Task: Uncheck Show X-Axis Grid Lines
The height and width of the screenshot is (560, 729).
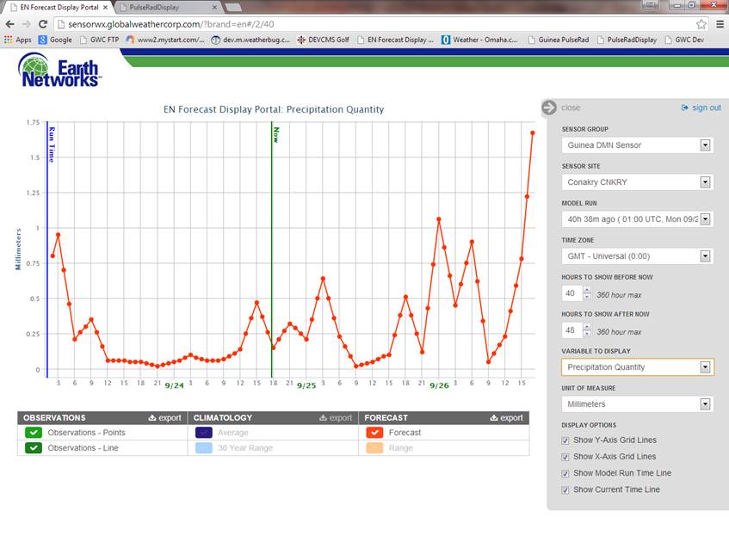Action: pos(565,458)
